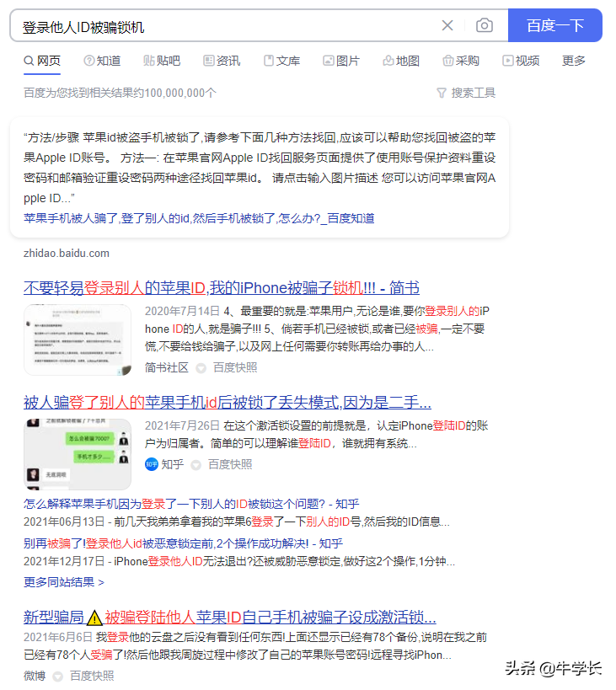Open 搜索工具 filter options
The height and width of the screenshot is (690, 616).
tap(466, 93)
